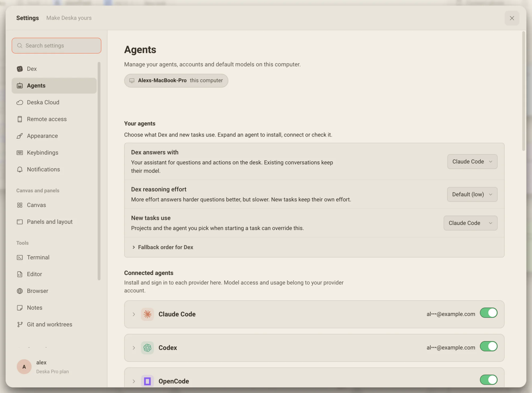Select Keybindings in the sidebar

54,153
